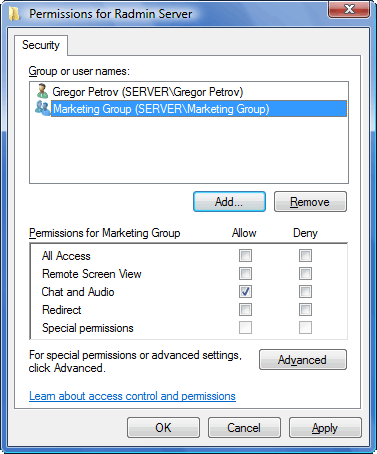The image size is (377, 454).
Task: Check Deny for All Access
Action: tap(305, 256)
